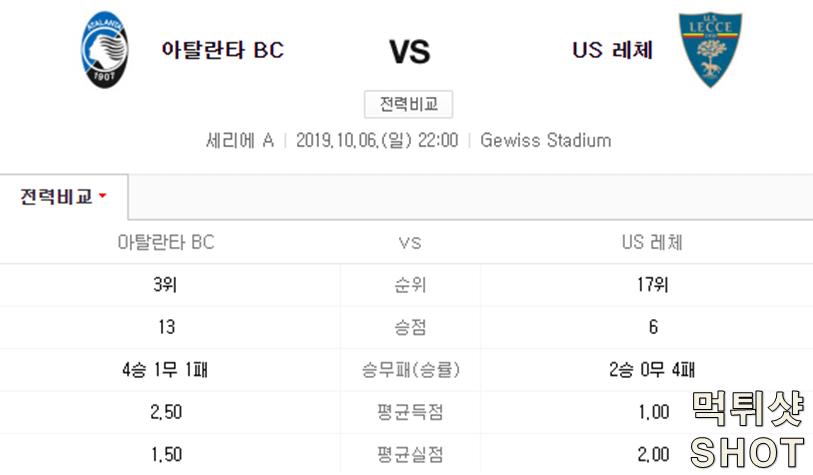This screenshot has height=475, width=813.
Task: Click the 아탈란타 BC team name in the header
Action: 223,50
